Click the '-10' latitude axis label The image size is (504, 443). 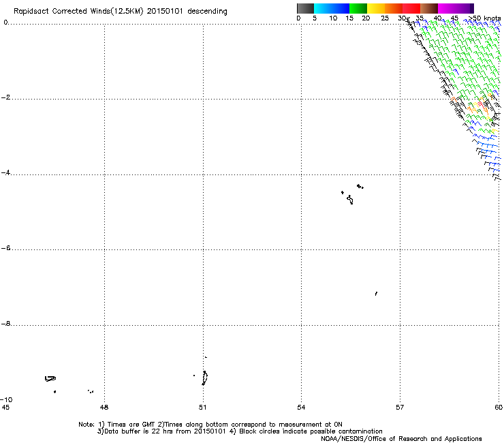[6, 399]
